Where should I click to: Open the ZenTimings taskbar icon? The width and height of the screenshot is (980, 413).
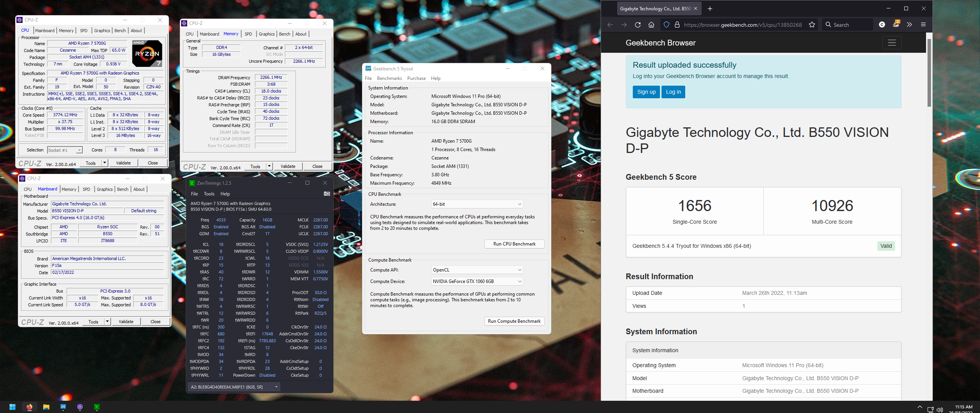click(x=97, y=407)
